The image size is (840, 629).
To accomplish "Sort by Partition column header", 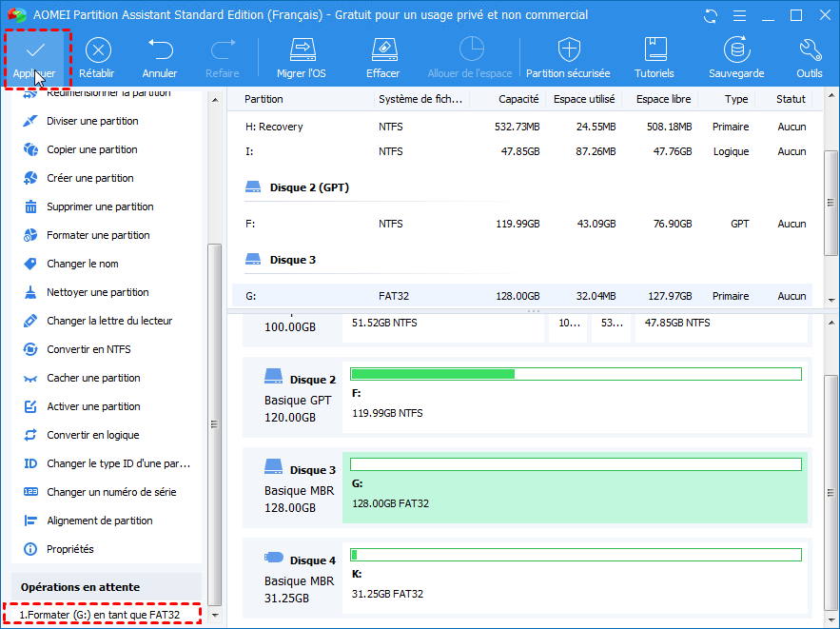I will point(264,99).
